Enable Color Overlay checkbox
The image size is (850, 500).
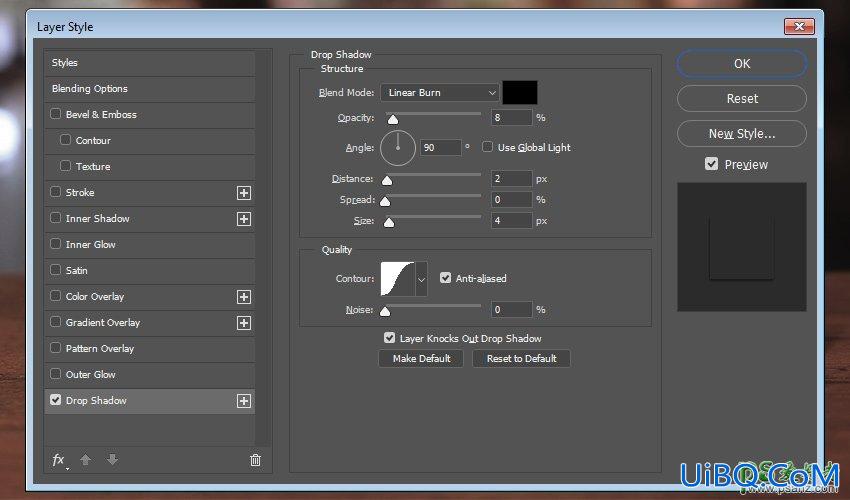point(55,296)
